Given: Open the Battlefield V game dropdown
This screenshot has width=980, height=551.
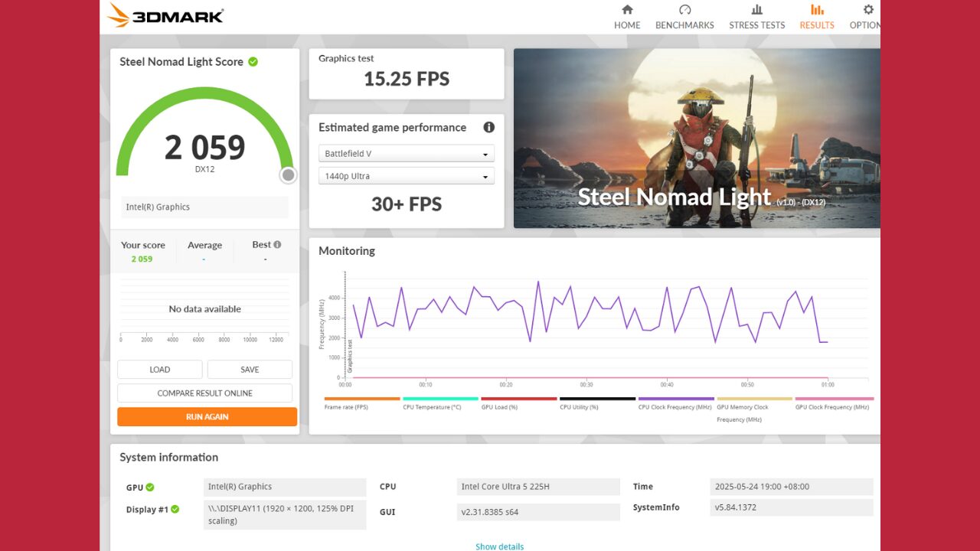Looking at the screenshot, I should 406,154.
